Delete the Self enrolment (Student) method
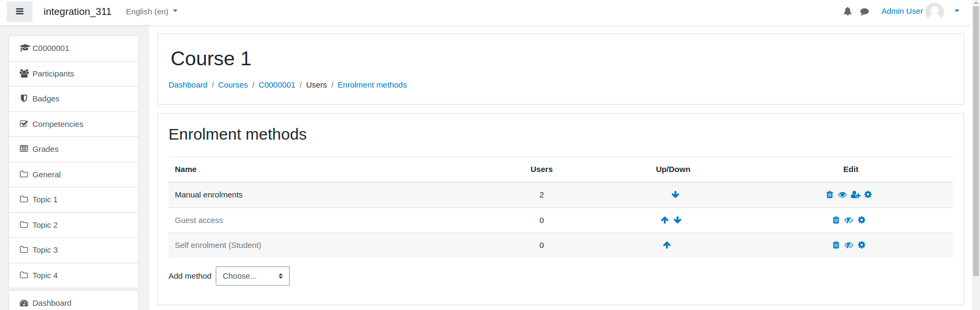The image size is (980, 310). 836,245
